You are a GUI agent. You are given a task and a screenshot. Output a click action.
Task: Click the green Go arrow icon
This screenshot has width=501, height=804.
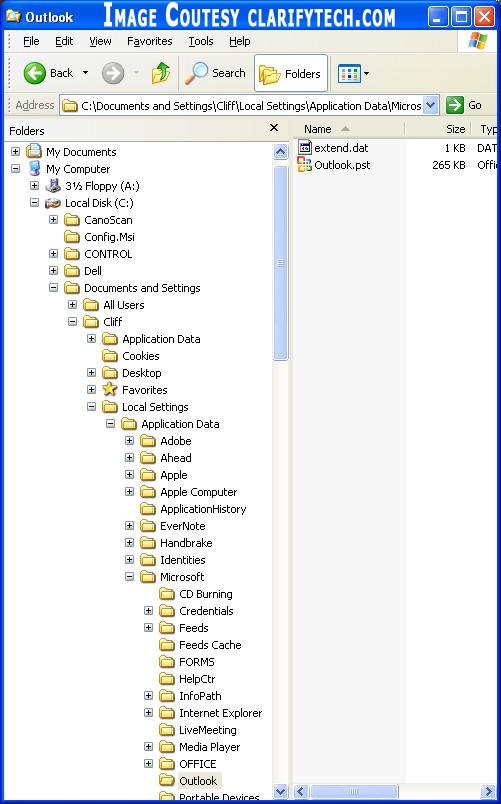pos(455,105)
